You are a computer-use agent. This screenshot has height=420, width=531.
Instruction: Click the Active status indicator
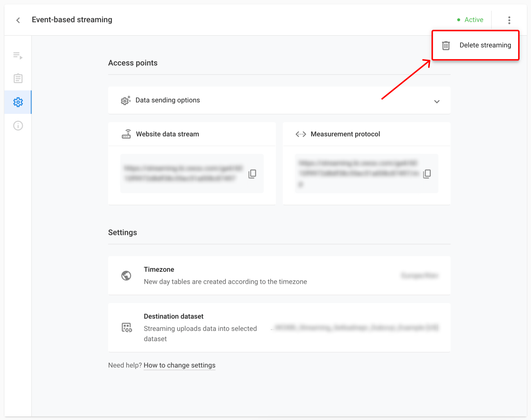tap(470, 20)
